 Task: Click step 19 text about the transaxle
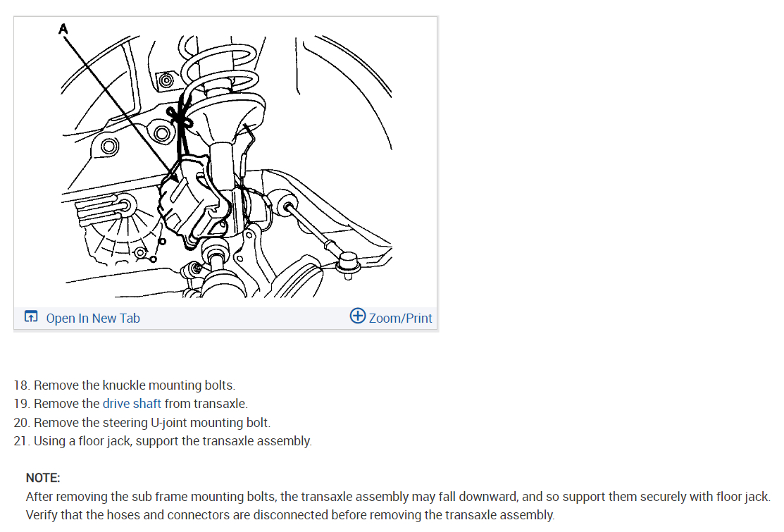click(x=130, y=404)
